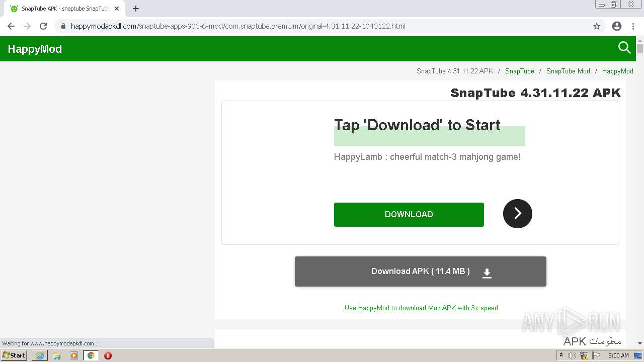Click the 'معلومات APK' section heading
This screenshot has width=644, height=362.
tap(592, 341)
